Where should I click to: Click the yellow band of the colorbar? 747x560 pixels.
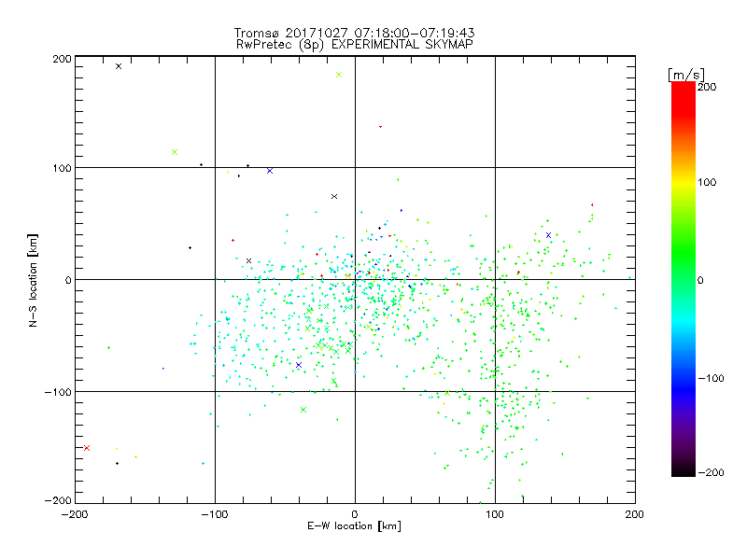tap(684, 183)
